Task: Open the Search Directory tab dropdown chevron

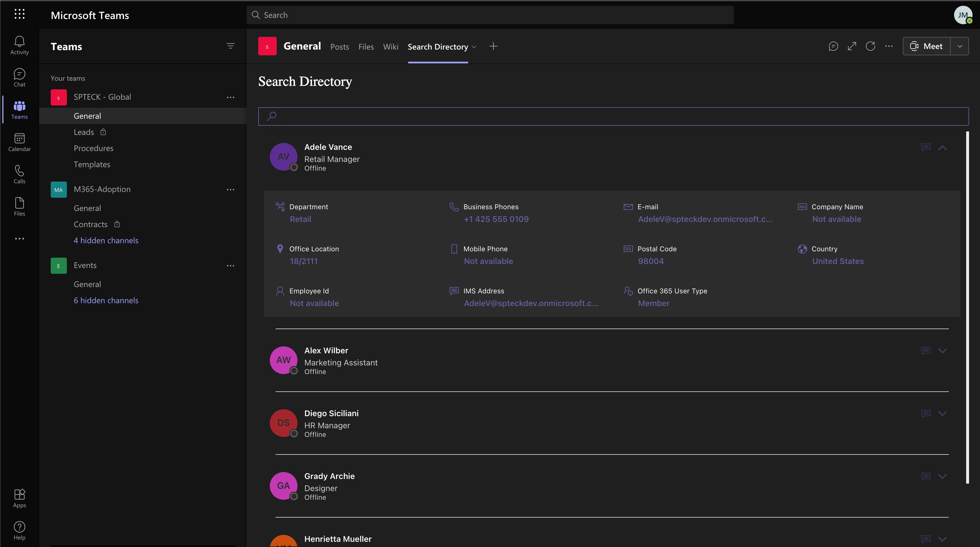Action: click(474, 47)
